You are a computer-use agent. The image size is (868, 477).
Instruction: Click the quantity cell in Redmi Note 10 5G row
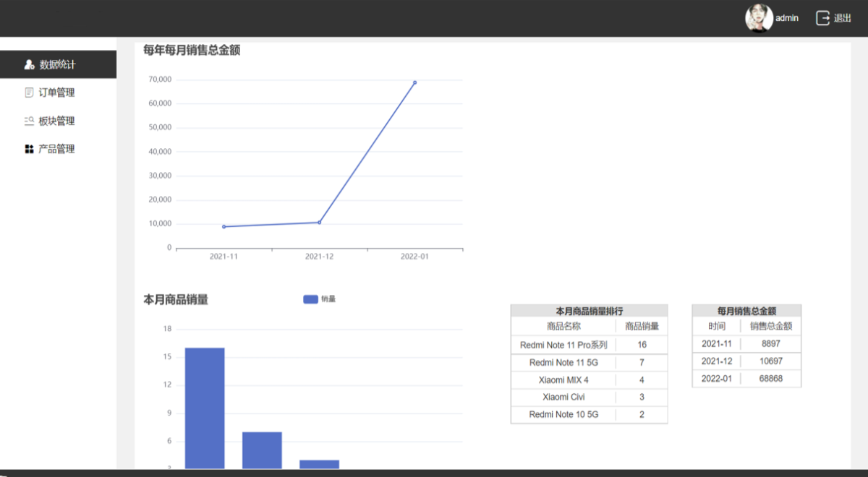[x=642, y=414]
